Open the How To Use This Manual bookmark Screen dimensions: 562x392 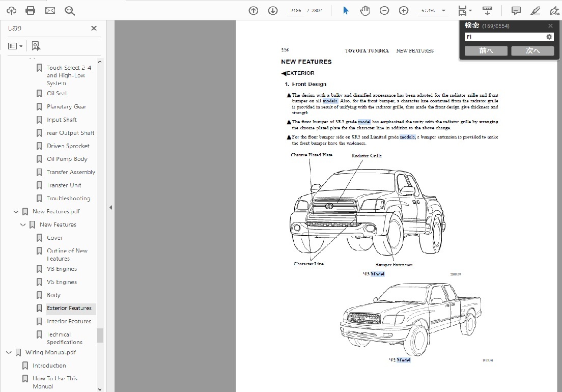coord(55,382)
